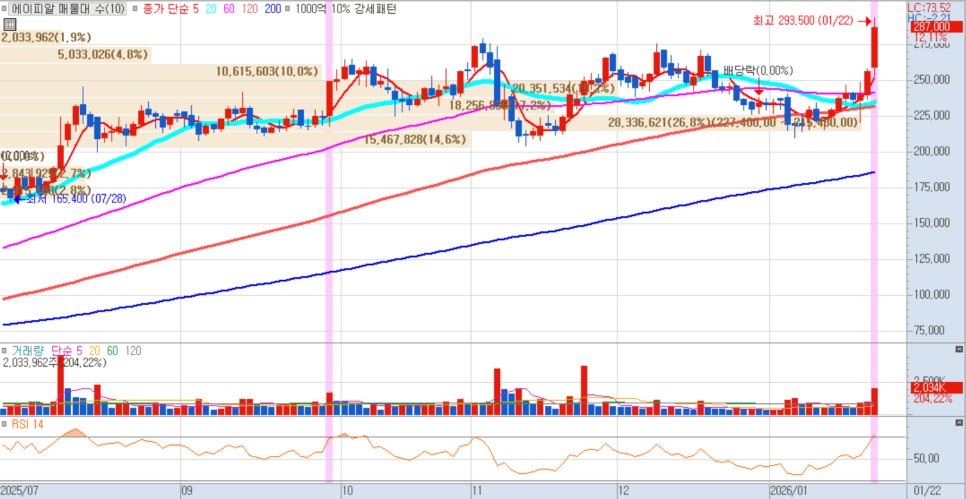Click the 09 month marker on time axis
Screen dimensions: 966x499
187,491
